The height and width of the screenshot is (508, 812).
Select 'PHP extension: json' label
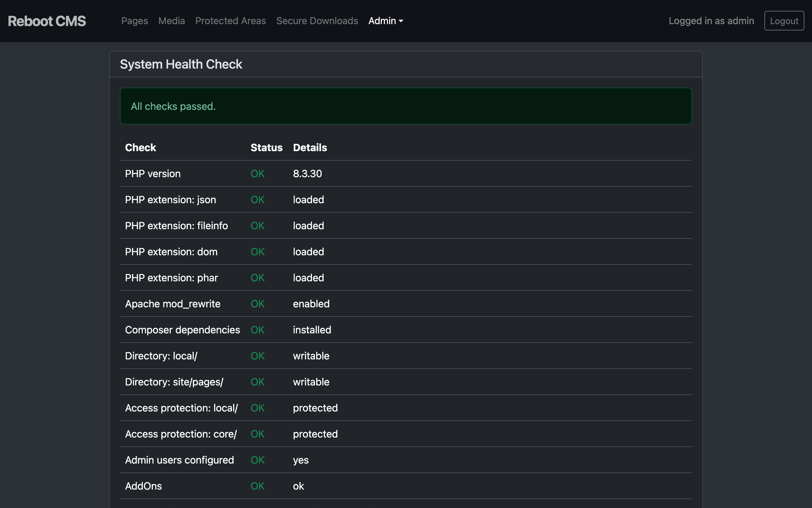click(x=170, y=200)
